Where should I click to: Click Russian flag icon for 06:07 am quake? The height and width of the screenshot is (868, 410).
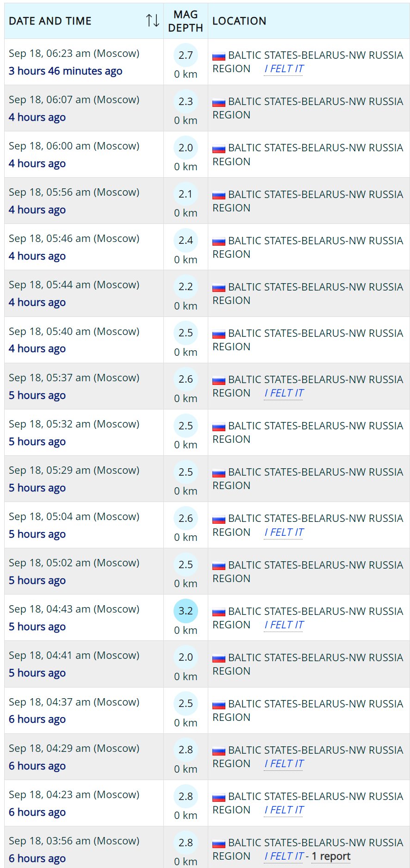pos(219,103)
